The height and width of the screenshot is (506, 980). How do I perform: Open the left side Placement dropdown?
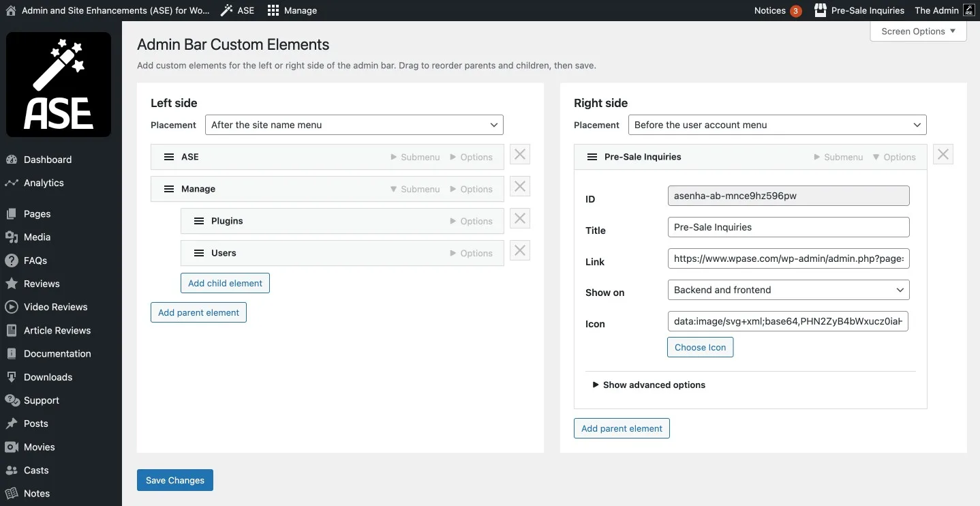(354, 125)
